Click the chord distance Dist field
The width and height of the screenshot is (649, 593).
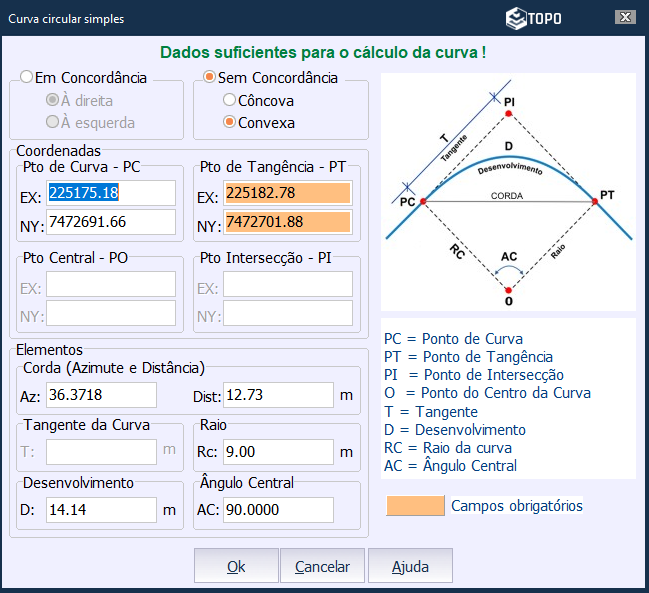277,395
